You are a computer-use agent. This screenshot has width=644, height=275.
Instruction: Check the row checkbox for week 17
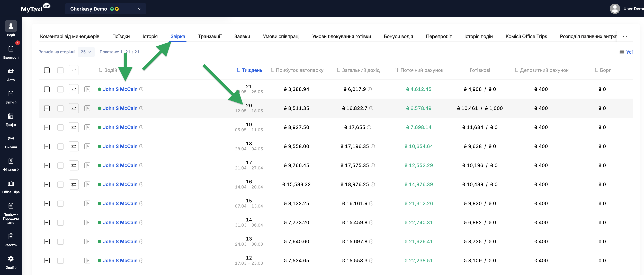[x=60, y=165]
